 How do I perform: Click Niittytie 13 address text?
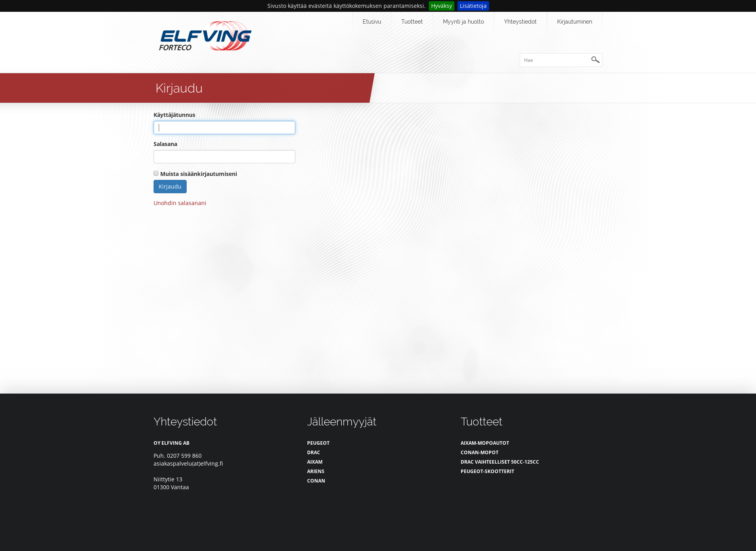(168, 479)
